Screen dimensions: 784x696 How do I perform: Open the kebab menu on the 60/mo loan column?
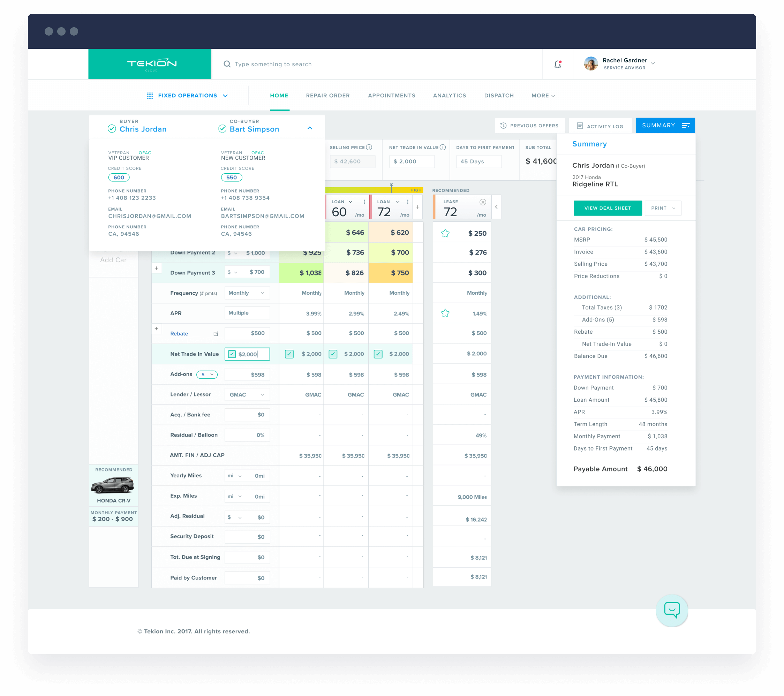tap(364, 202)
